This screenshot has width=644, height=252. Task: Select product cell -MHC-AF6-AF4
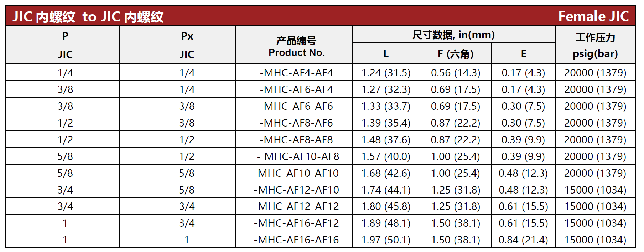[x=296, y=89]
